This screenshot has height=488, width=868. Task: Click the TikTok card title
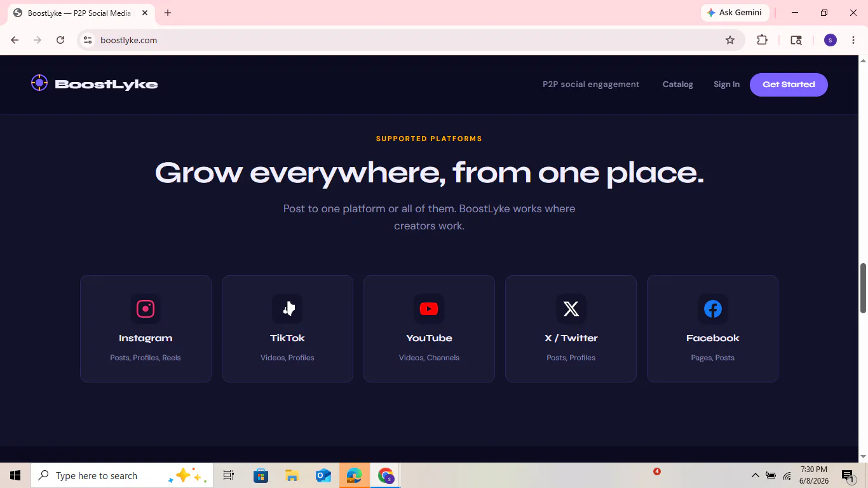[287, 338]
